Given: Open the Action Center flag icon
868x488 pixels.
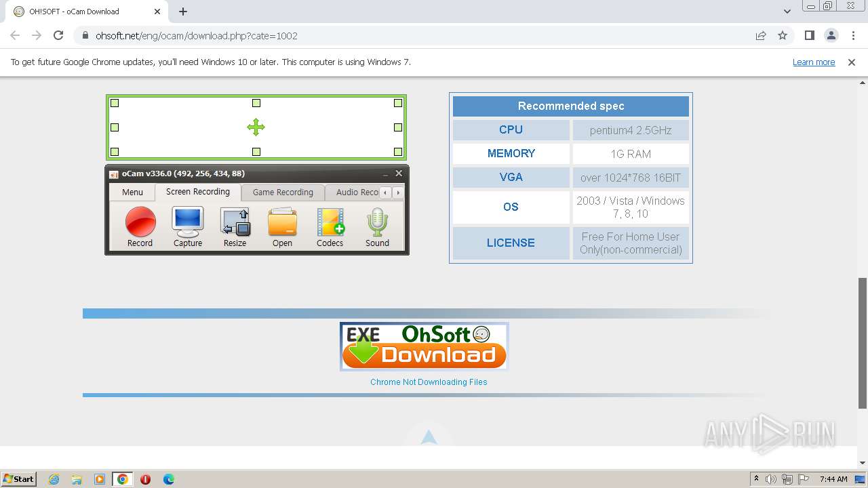Looking at the screenshot, I should click(x=804, y=479).
